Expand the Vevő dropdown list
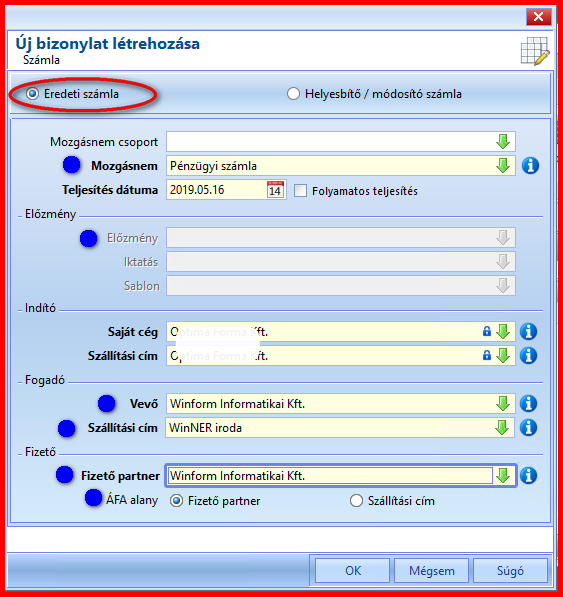 point(503,404)
